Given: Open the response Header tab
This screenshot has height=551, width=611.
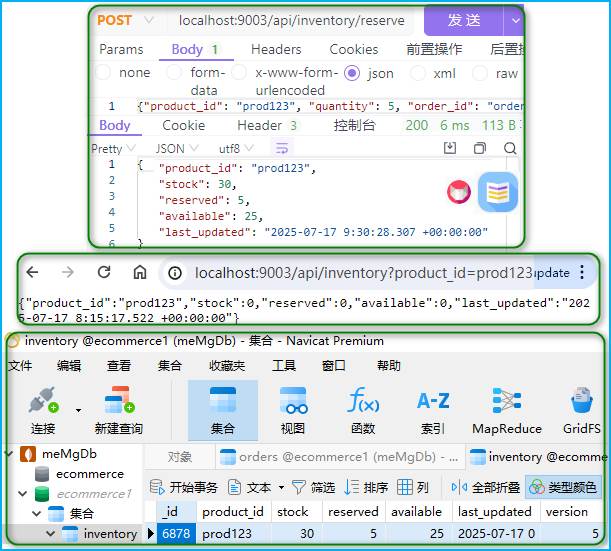Looking at the screenshot, I should pos(267,125).
